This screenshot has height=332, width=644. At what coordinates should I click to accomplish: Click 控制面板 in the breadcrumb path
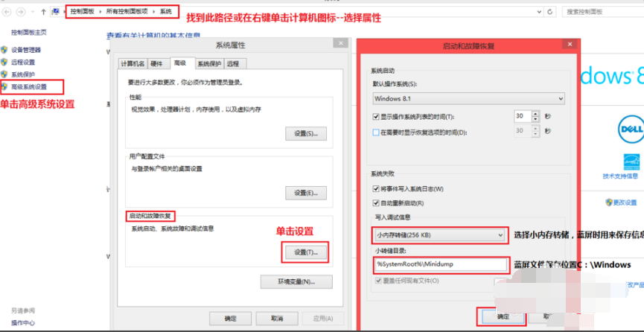[82, 12]
